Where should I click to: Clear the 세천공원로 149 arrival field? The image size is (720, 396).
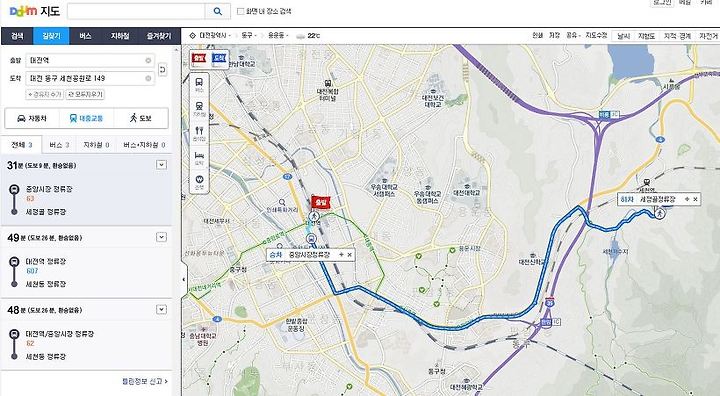148,79
